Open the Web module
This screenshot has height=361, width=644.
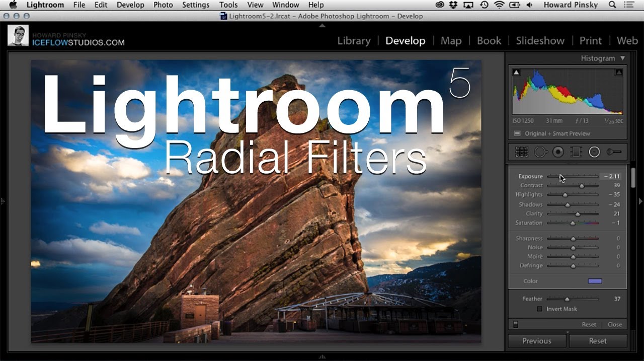[627, 41]
